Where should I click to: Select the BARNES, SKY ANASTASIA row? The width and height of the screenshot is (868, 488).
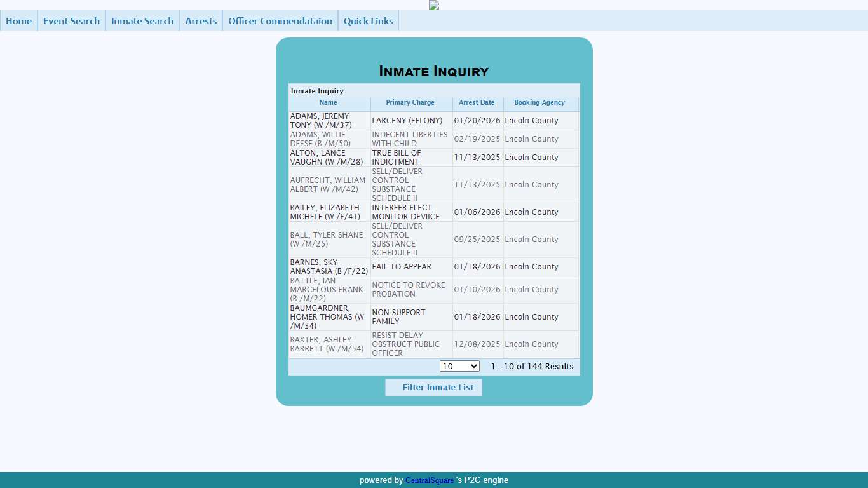(329, 267)
